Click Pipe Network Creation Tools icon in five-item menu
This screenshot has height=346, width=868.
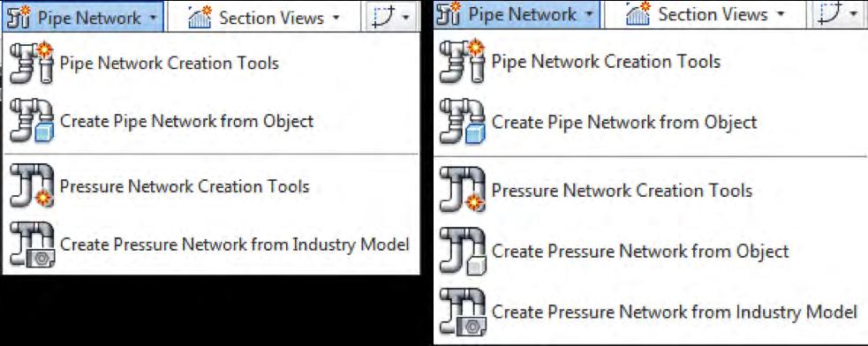tap(463, 62)
